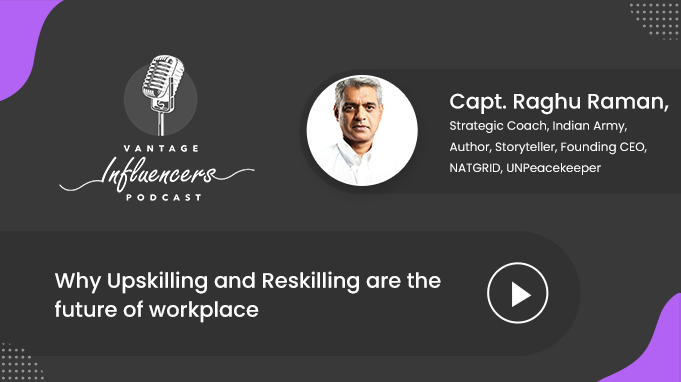The height and width of the screenshot is (382, 681).
Task: Select the Capt. Raghu Raman name heading
Action: click(x=559, y=102)
